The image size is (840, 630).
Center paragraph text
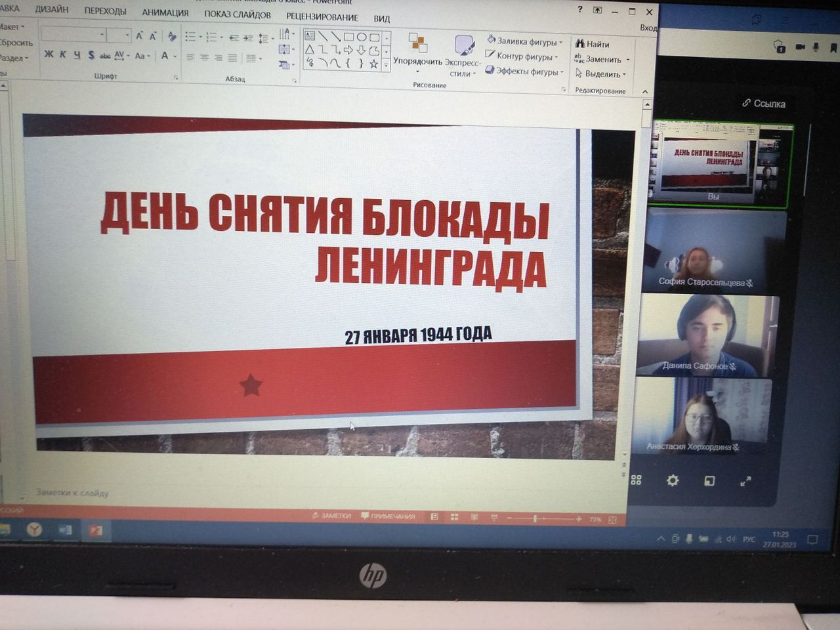[x=204, y=58]
